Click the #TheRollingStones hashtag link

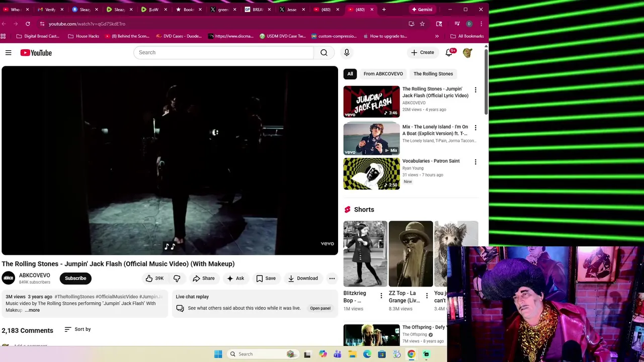point(74,297)
